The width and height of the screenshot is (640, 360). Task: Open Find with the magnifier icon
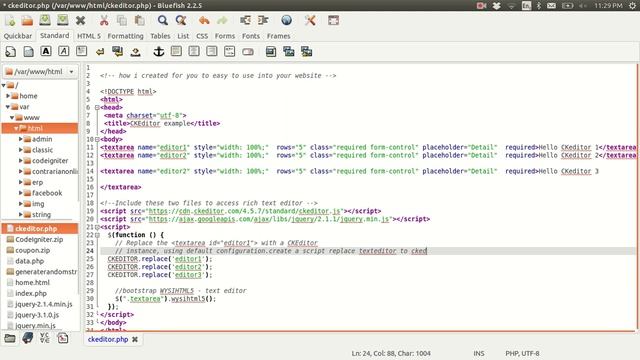(162, 20)
